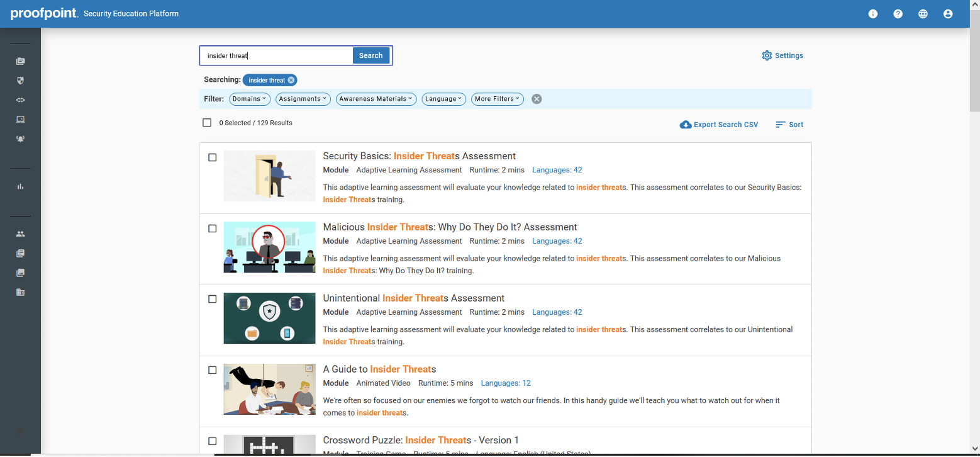Open the user account profile icon
The image size is (980, 457).
tap(948, 14)
